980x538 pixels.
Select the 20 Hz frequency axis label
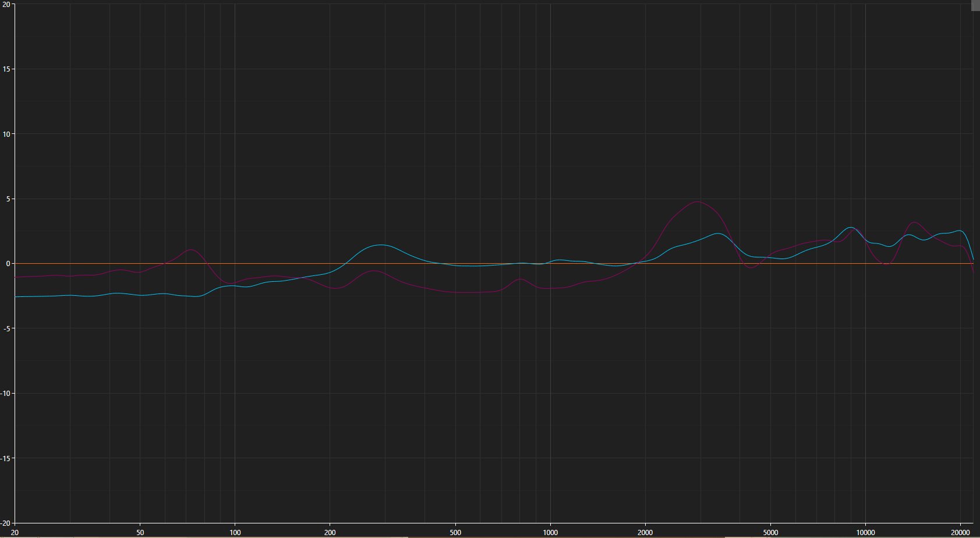click(14, 532)
